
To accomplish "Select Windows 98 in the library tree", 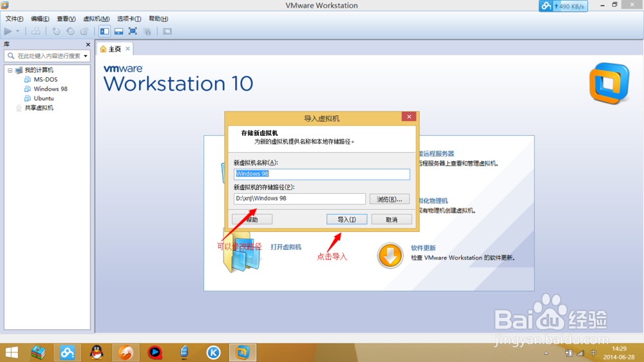I will click(50, 89).
